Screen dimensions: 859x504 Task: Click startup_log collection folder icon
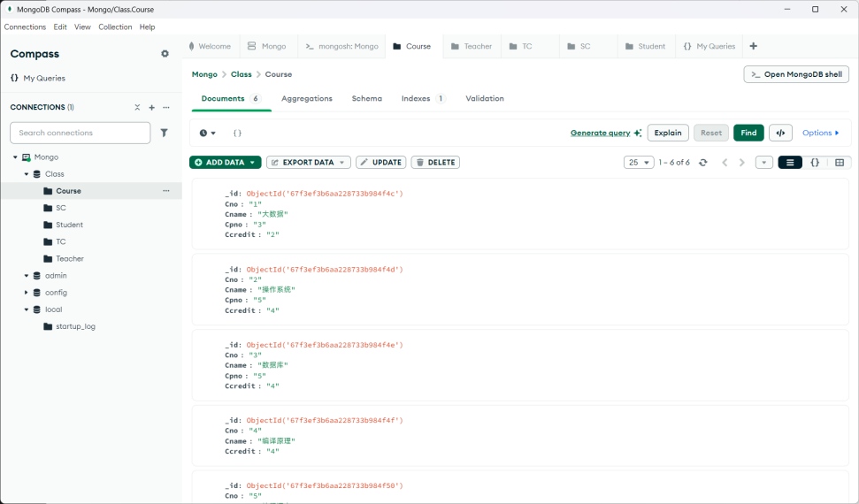[48, 326]
